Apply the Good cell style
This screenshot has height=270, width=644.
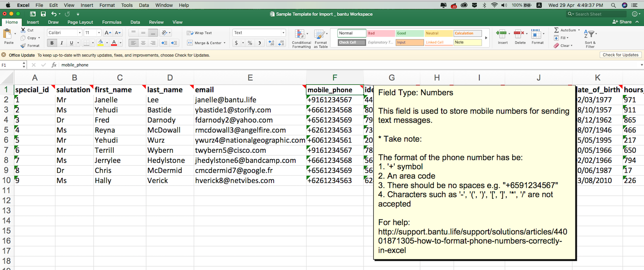[x=410, y=33]
